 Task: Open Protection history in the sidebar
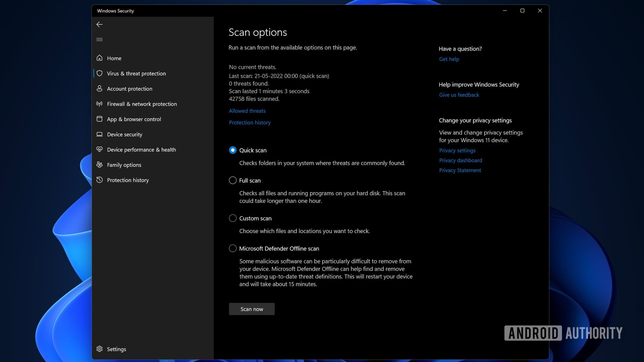[x=128, y=180]
